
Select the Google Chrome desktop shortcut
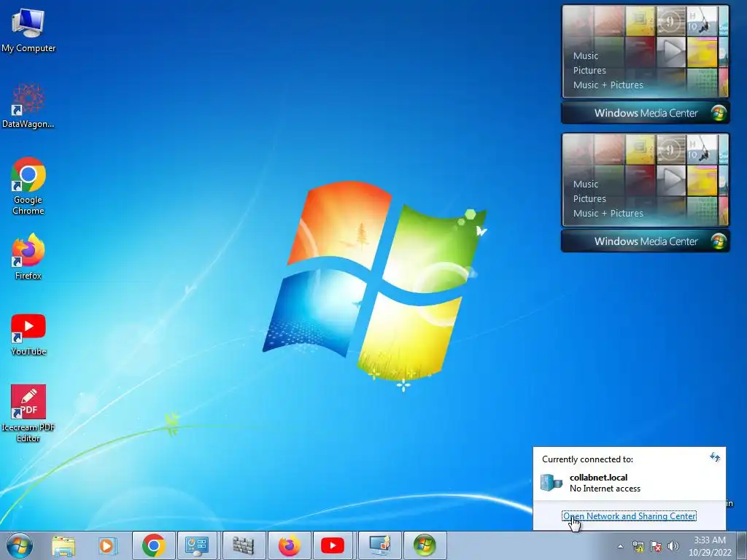(x=28, y=186)
